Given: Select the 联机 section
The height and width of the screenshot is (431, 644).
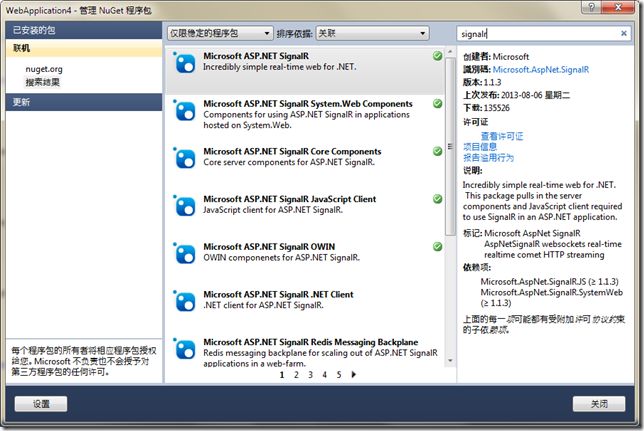Looking at the screenshot, I should 84,48.
